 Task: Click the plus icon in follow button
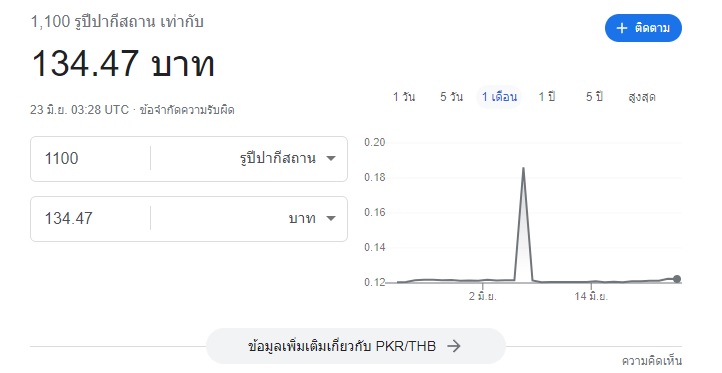[x=622, y=28]
